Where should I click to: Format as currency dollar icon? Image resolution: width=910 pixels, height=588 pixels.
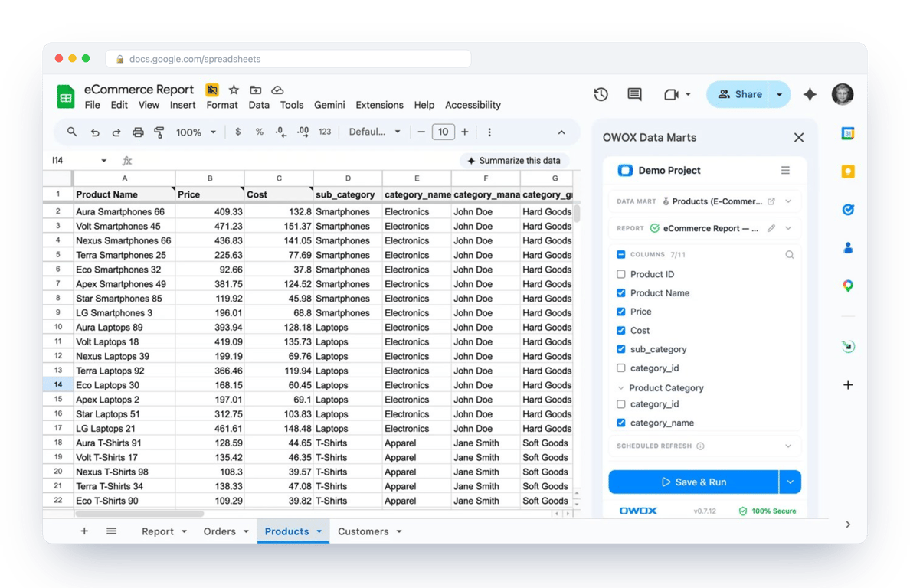(238, 132)
